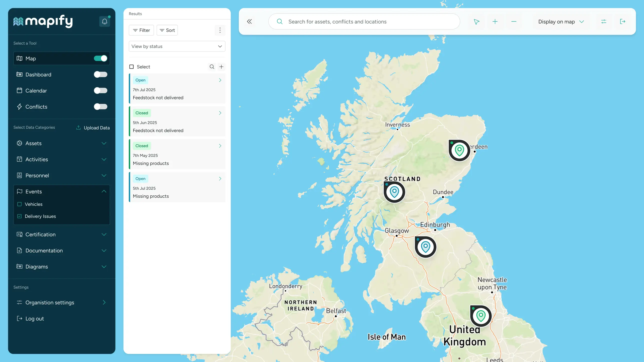Zoom out on the map
Image resolution: width=644 pixels, height=362 pixels.
tap(513, 21)
